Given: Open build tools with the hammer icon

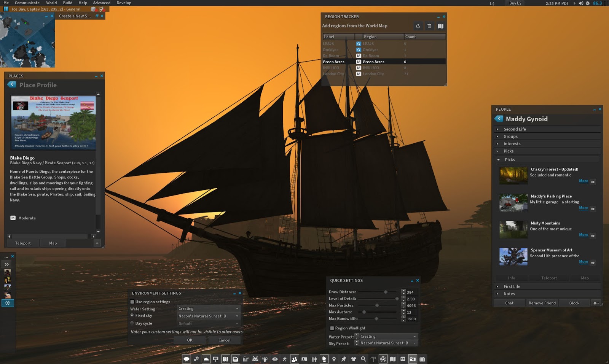Looking at the screenshot, I should coord(372,358).
